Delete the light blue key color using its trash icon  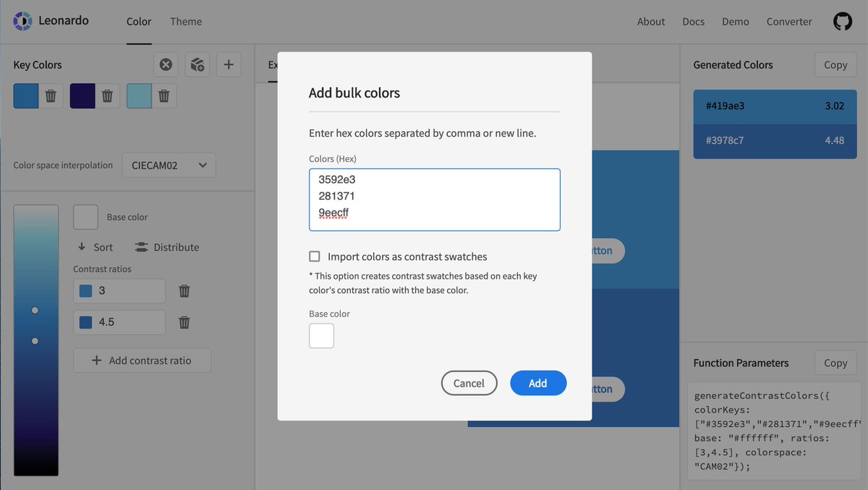point(164,96)
